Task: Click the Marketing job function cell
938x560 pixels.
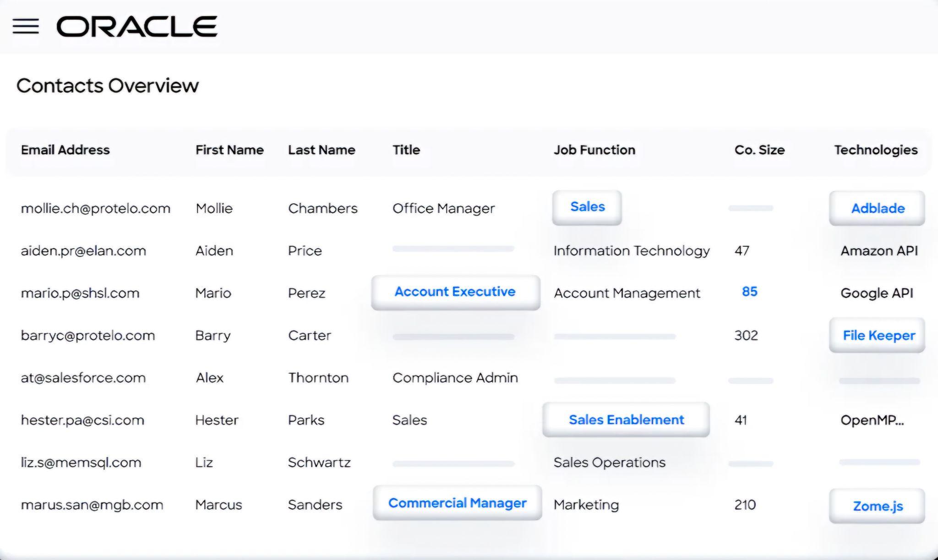Action: point(586,505)
